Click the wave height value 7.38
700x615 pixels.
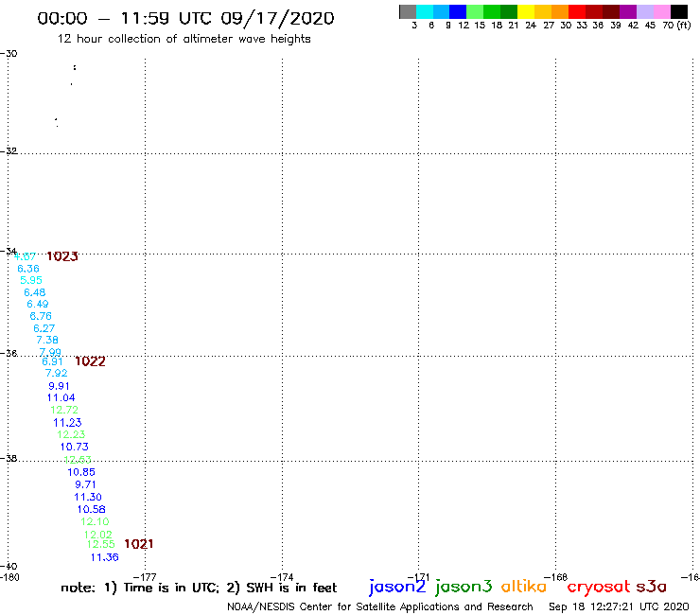point(47,340)
